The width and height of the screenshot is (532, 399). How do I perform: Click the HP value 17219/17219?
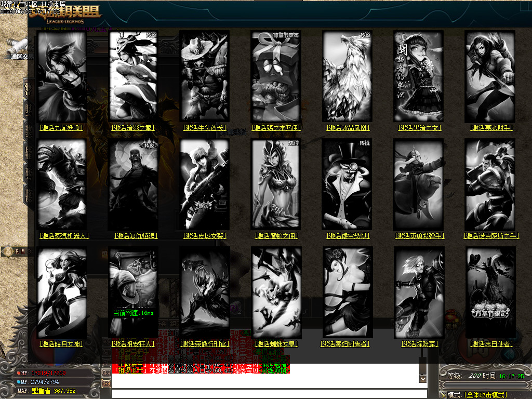(48, 373)
